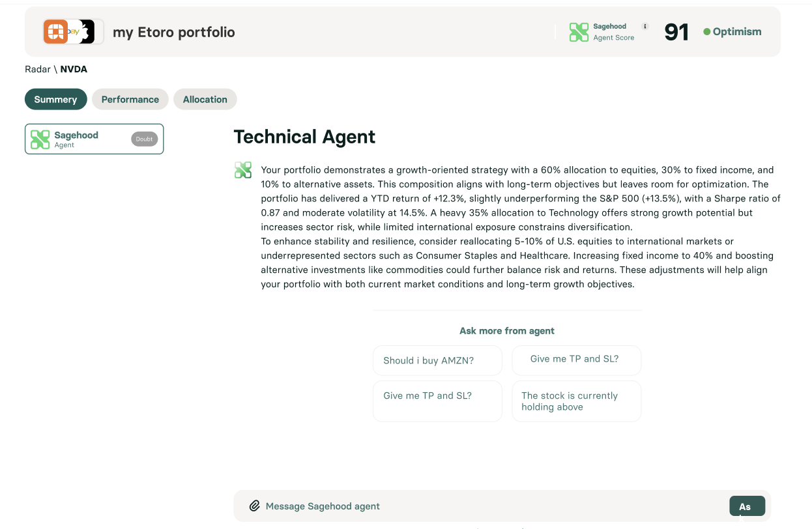The image size is (812, 529).
Task: Click the 91 agent score value
Action: pos(676,32)
